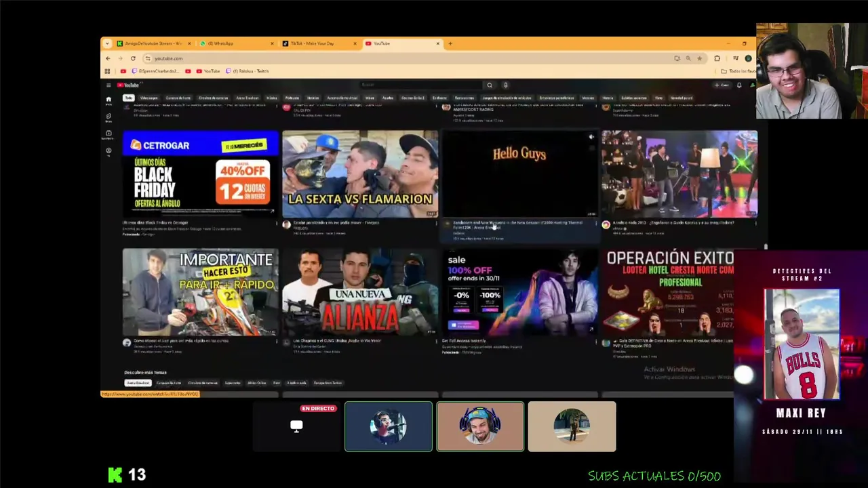Open the ElSpreenCharlando bookmark
868x488 pixels.
[155, 71]
